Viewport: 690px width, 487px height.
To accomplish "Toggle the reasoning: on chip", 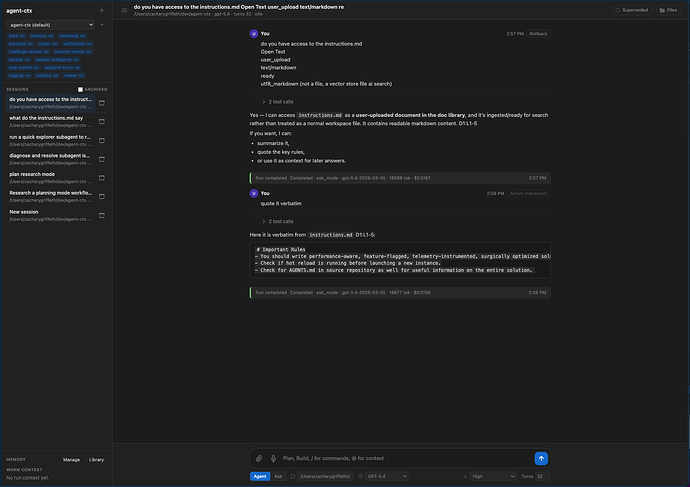I will [72, 36].
